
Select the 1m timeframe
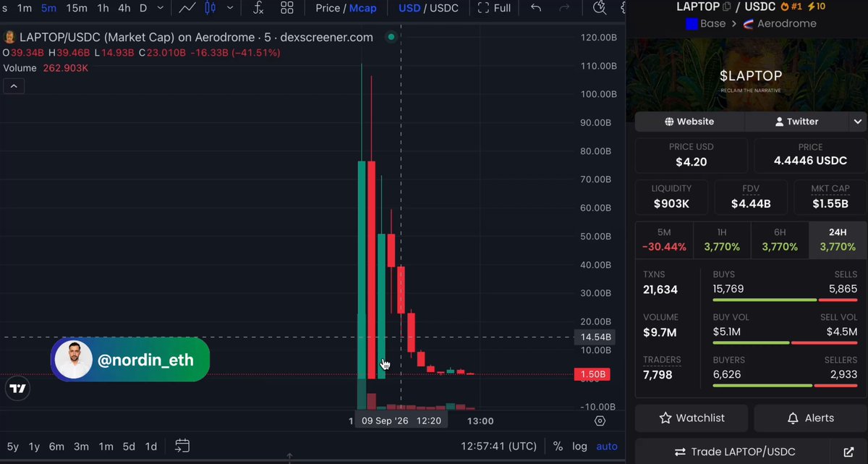(x=25, y=8)
